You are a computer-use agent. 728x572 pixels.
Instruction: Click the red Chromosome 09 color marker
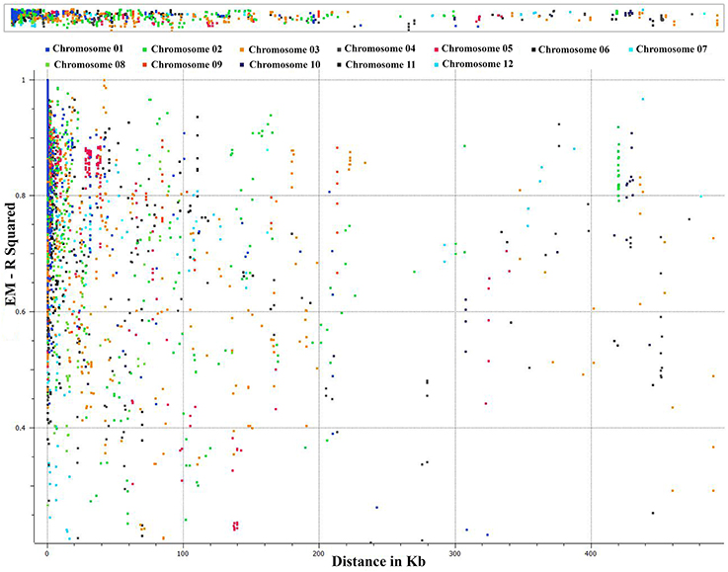[146, 65]
